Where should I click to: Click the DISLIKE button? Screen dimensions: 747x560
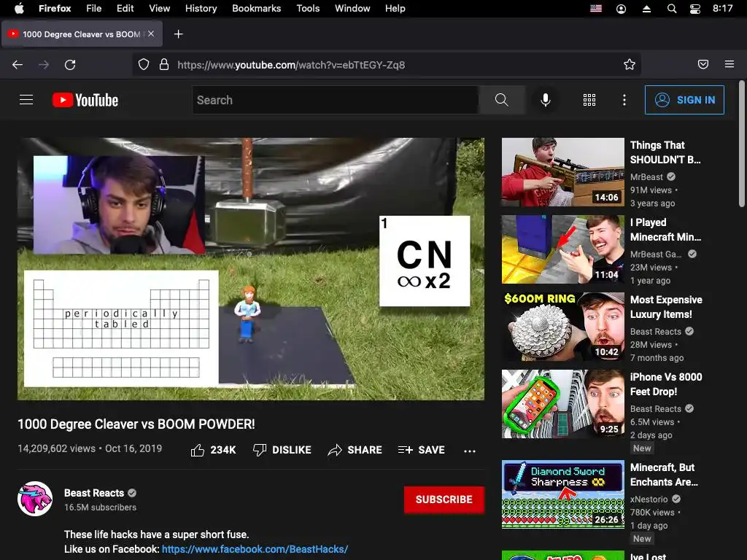tap(282, 450)
